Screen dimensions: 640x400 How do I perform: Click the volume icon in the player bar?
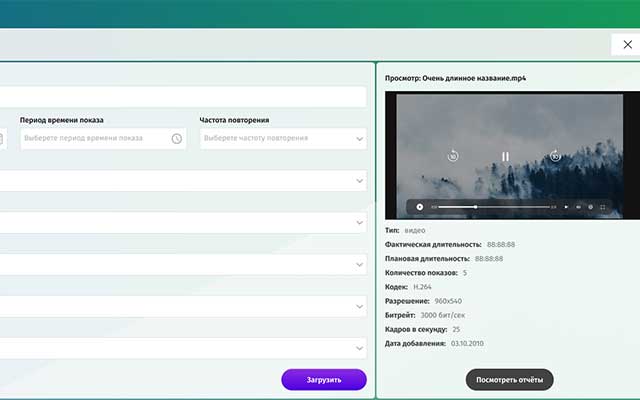click(566, 207)
